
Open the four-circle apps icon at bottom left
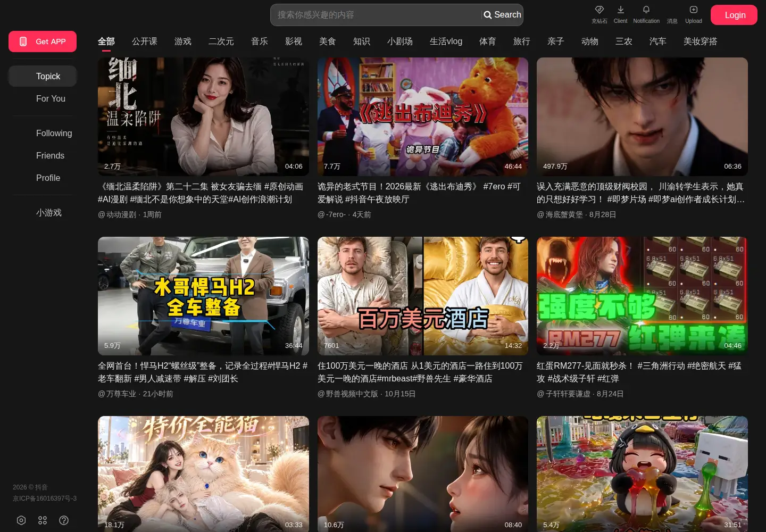(x=43, y=520)
